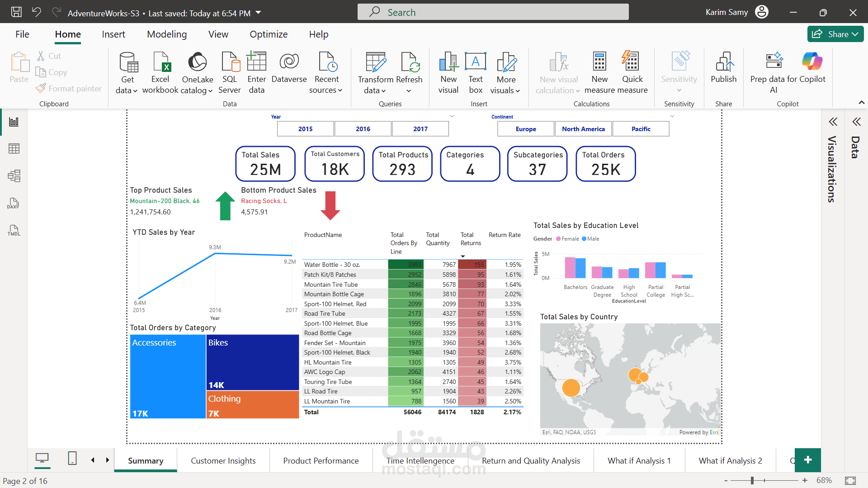868x488 pixels.
Task: Select North America in Continent slicer
Action: pyautogui.click(x=583, y=129)
